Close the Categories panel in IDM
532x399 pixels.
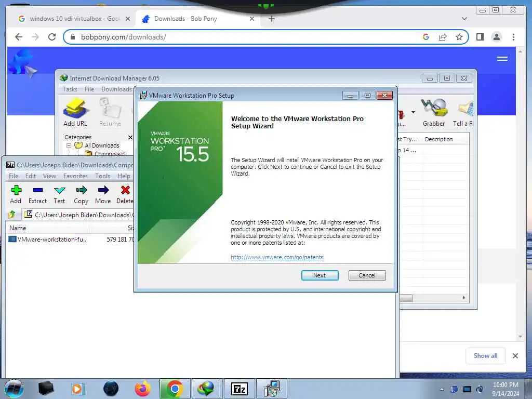[130, 137]
